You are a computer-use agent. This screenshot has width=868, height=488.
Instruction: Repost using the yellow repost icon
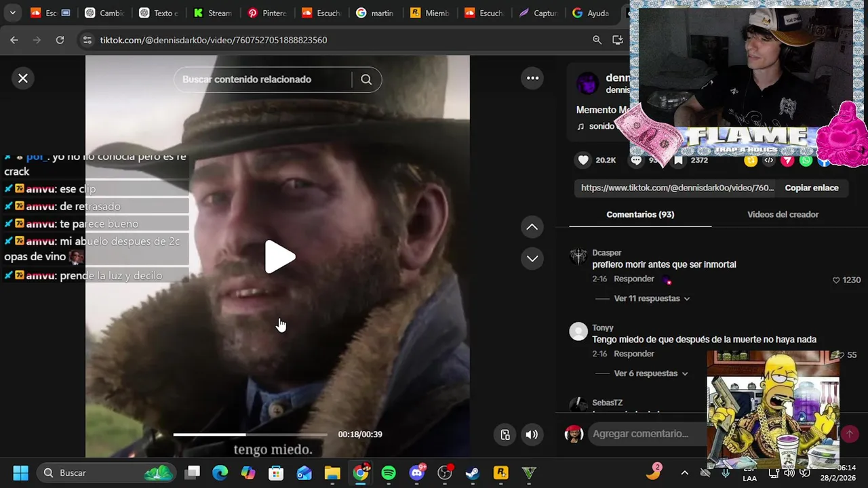751,161
